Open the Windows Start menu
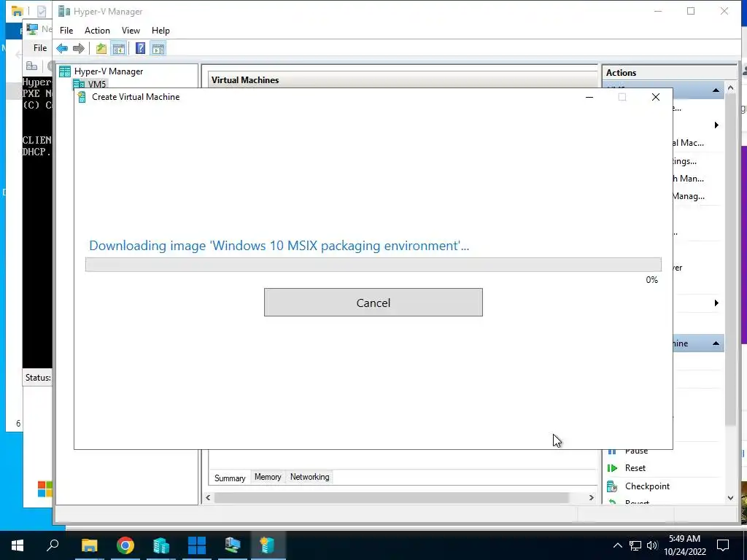 tap(18, 545)
